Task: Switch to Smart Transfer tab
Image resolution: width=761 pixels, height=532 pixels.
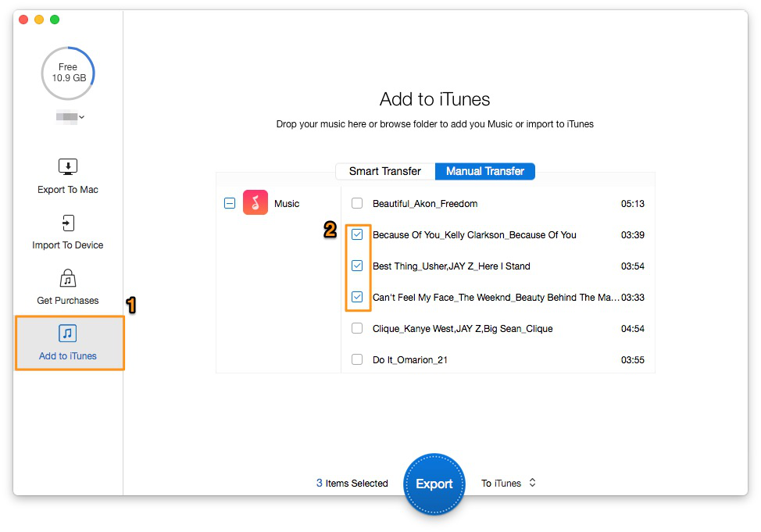Action: (385, 171)
